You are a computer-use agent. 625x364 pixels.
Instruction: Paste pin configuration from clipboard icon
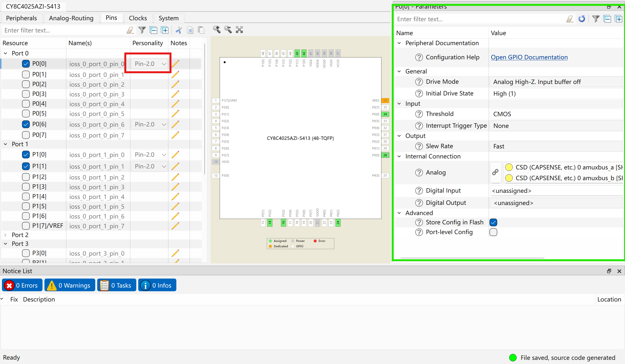201,30
